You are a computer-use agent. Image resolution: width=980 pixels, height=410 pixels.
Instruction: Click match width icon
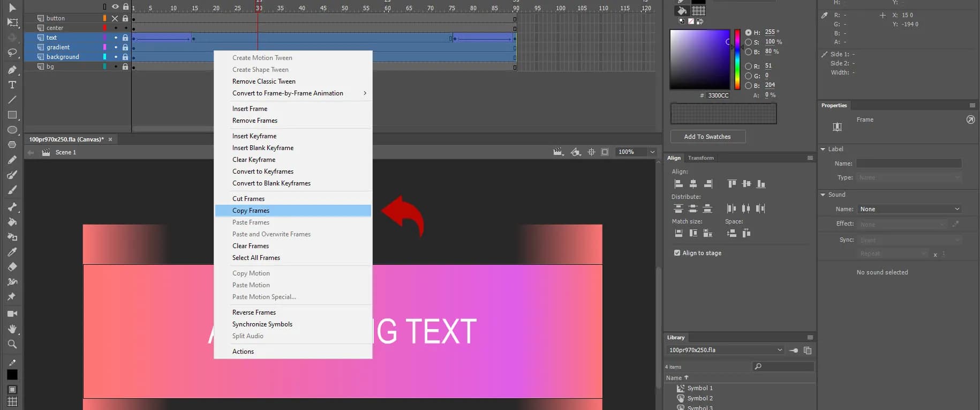679,233
